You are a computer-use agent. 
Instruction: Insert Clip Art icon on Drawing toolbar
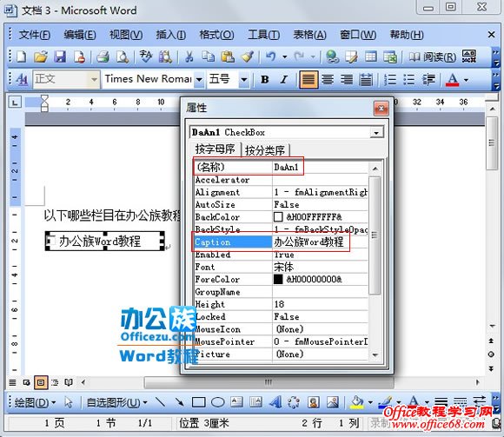tap(314, 402)
